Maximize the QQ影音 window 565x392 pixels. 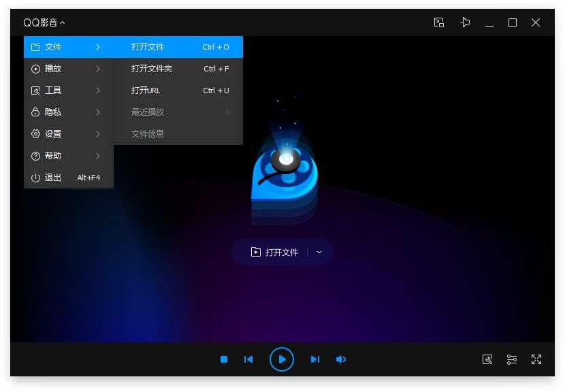point(513,22)
